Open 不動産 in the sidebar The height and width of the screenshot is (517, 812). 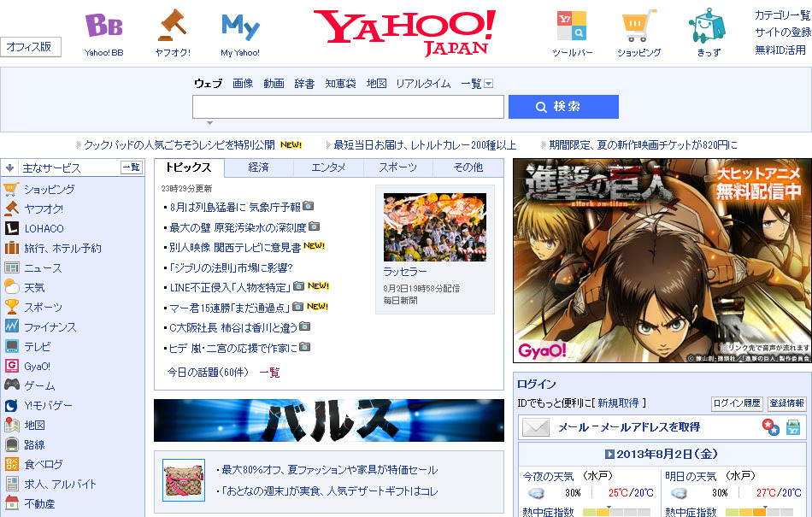click(39, 504)
